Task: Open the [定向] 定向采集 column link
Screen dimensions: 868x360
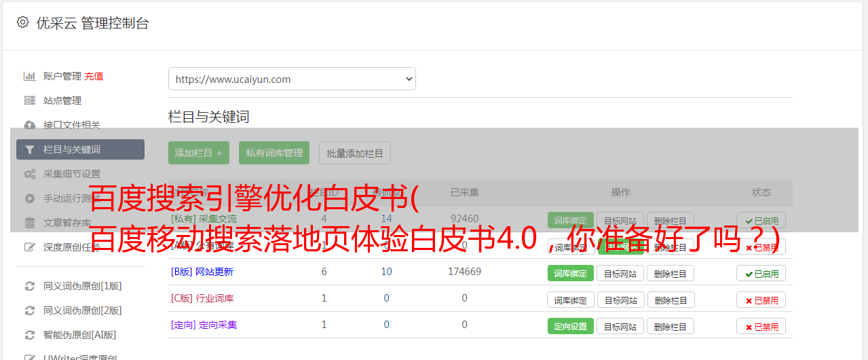Action: coord(204,325)
